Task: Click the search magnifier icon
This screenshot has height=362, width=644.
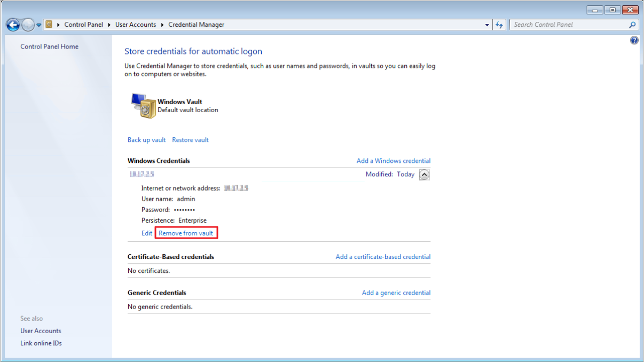Action: (632, 25)
